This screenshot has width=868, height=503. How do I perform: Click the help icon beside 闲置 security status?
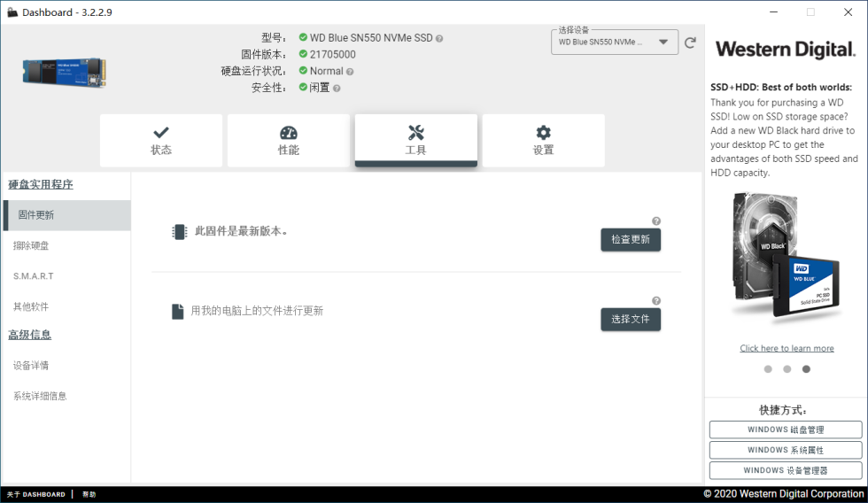pyautogui.click(x=336, y=88)
